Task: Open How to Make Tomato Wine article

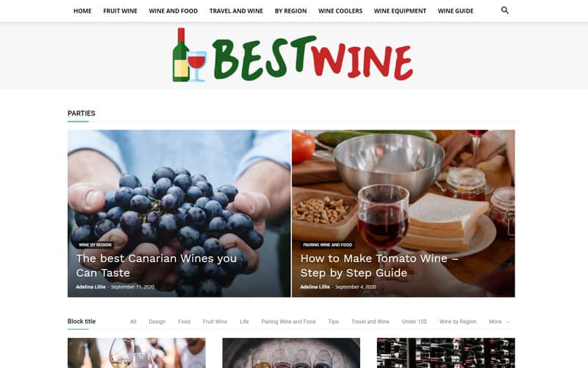Action: click(379, 266)
